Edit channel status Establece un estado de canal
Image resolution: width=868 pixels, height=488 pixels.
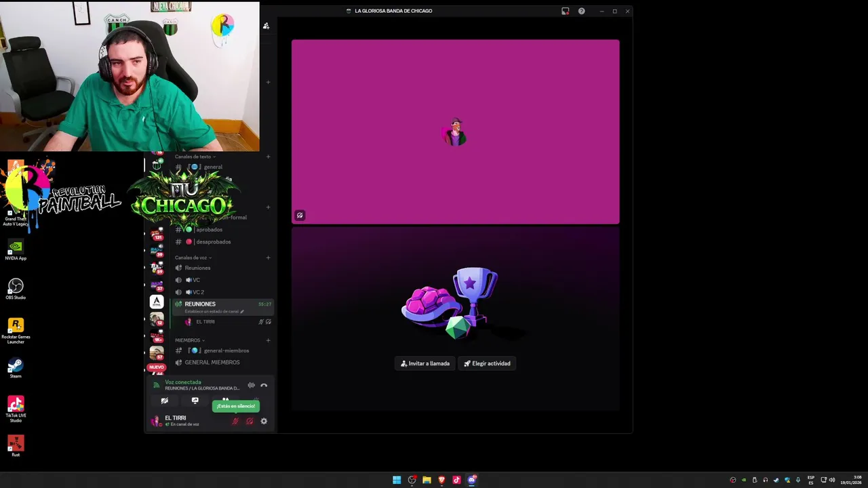[214, 311]
